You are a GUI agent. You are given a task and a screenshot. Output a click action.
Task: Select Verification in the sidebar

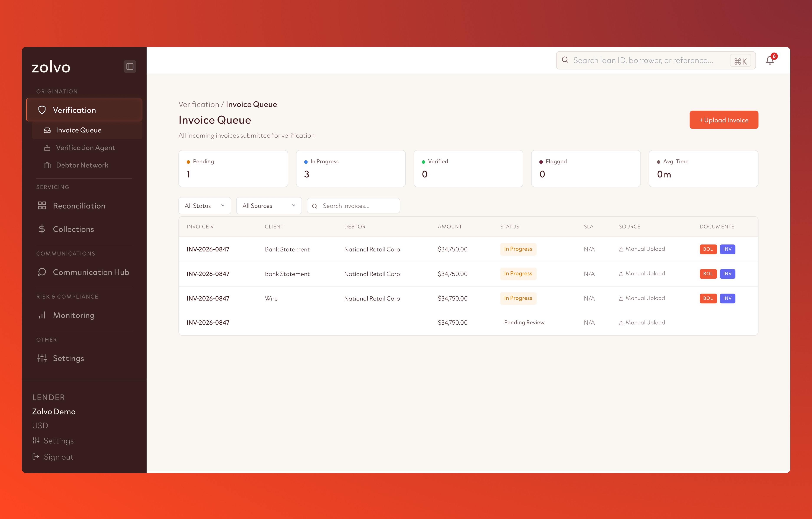84,110
